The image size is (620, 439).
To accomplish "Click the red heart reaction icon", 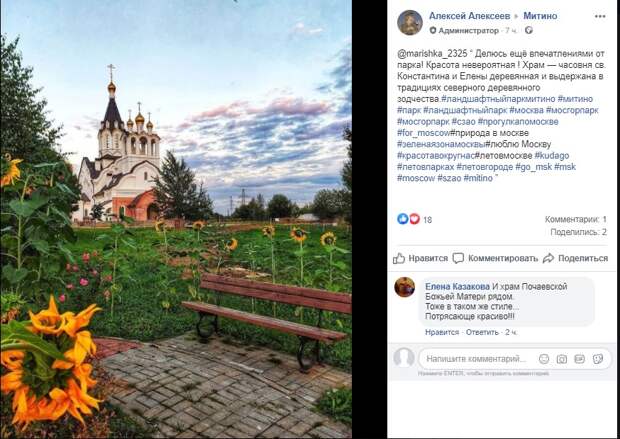I will [414, 219].
